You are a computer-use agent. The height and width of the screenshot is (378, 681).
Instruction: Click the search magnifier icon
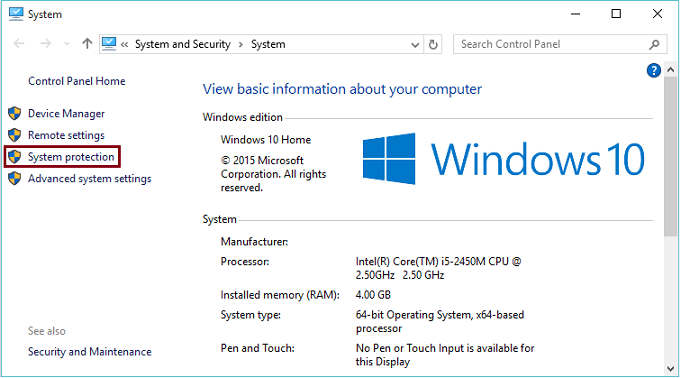click(x=655, y=44)
